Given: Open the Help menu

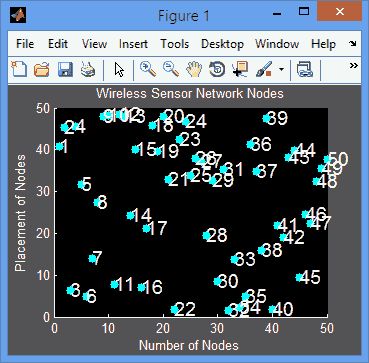Looking at the screenshot, I should pos(323,44).
